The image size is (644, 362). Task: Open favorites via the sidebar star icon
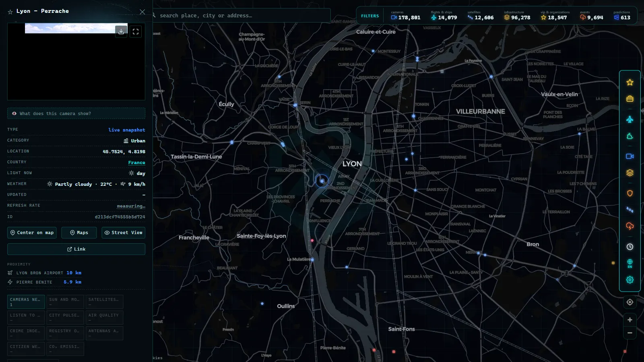[630, 82]
